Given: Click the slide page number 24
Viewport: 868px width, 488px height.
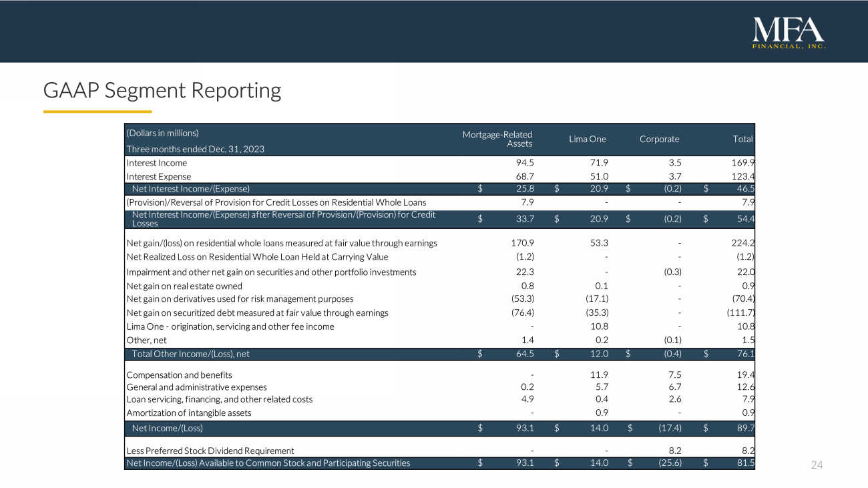Looking at the screenshot, I should [x=817, y=464].
